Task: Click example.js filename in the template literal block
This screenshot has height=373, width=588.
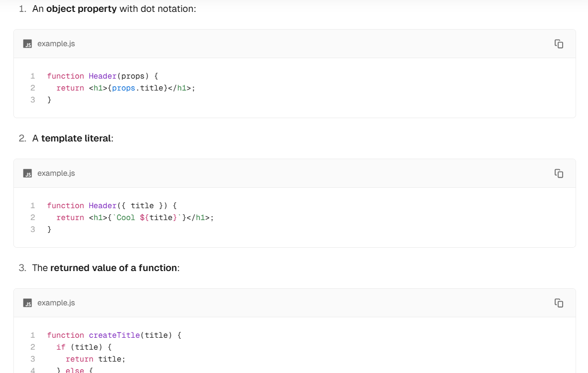Action: click(x=56, y=173)
